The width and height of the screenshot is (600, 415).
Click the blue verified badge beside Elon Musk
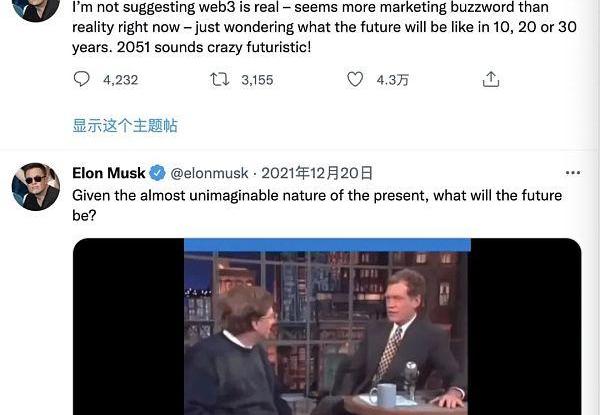tap(157, 173)
